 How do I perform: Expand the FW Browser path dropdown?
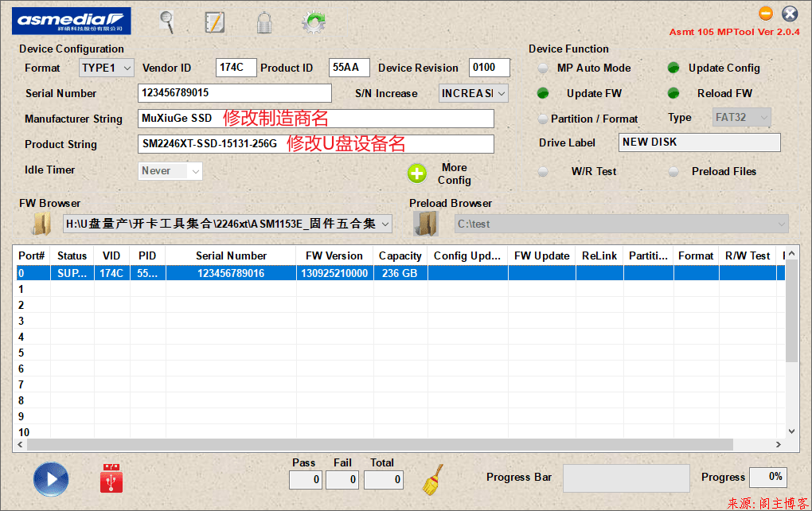click(x=385, y=224)
